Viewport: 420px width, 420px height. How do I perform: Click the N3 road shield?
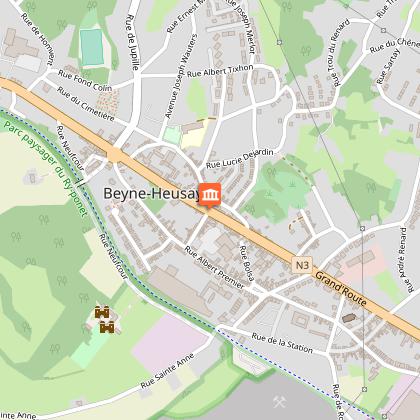[x=302, y=265]
